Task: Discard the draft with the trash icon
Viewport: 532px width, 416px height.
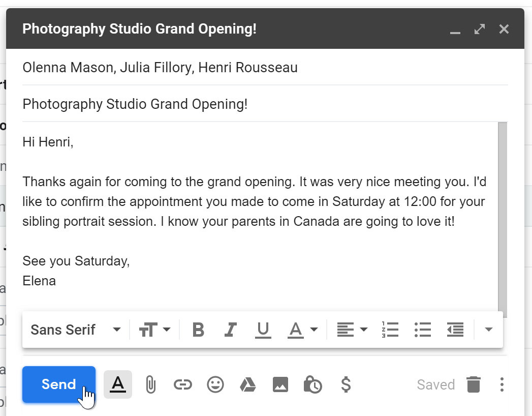Action: click(x=474, y=385)
